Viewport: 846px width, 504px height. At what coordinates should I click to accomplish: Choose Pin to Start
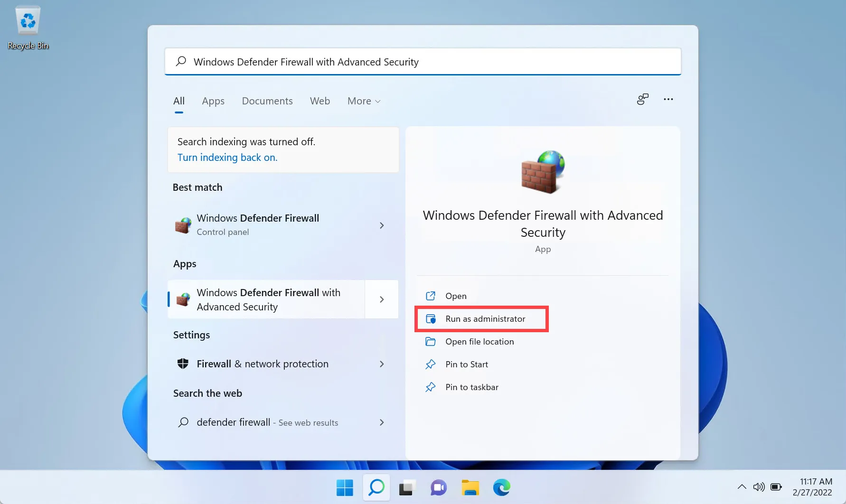467,364
